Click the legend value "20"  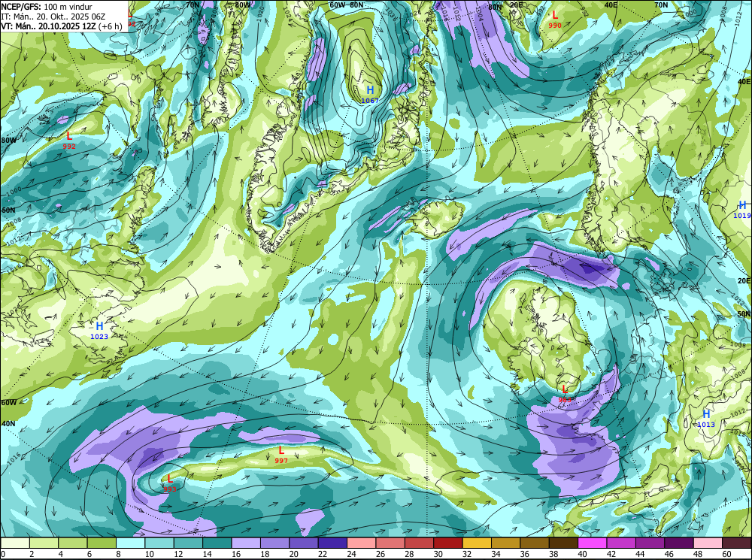click(x=293, y=554)
